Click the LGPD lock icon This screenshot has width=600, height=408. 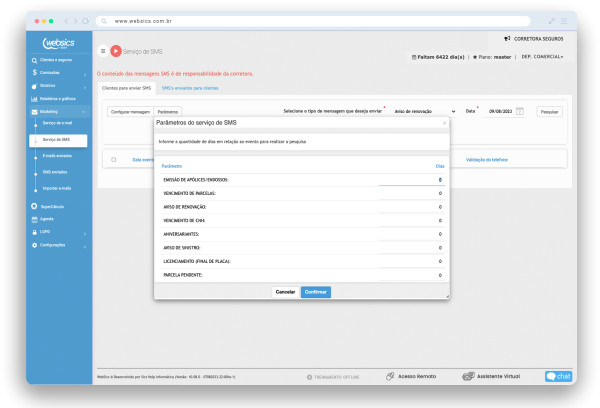coord(34,232)
